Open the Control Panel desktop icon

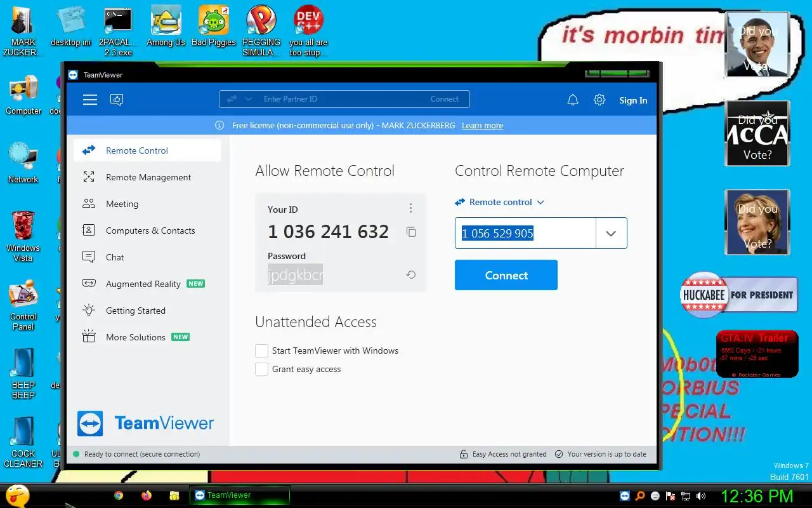[23, 305]
